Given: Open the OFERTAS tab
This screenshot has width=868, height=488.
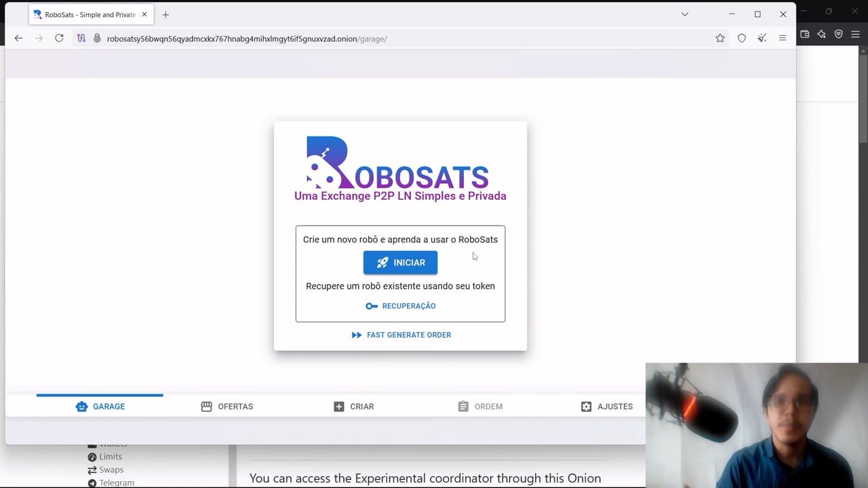Looking at the screenshot, I should pyautogui.click(x=226, y=407).
